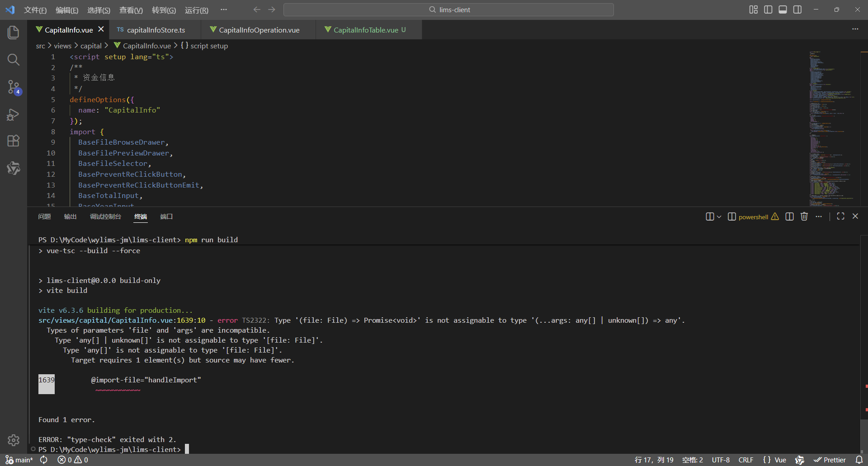
Task: Open notifications bell in status bar
Action: coord(859,460)
